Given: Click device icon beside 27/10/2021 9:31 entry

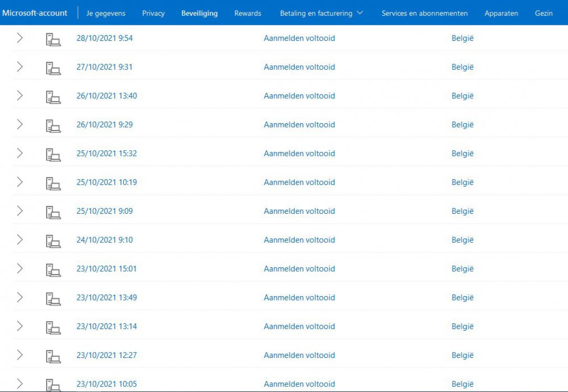Looking at the screenshot, I should (53, 68).
